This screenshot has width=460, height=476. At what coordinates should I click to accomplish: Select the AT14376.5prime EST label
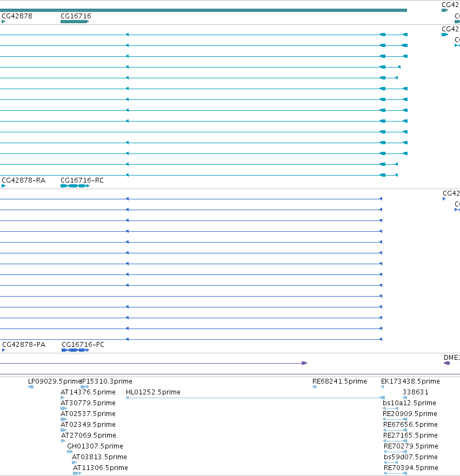pos(88,392)
